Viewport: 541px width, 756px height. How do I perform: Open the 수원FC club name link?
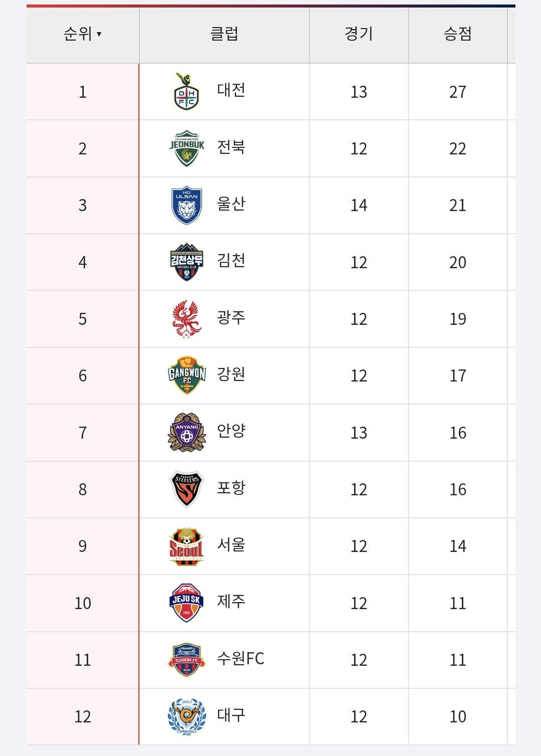click(241, 658)
